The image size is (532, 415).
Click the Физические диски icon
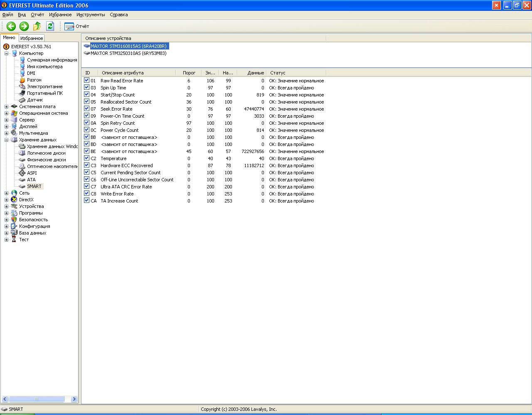22,160
